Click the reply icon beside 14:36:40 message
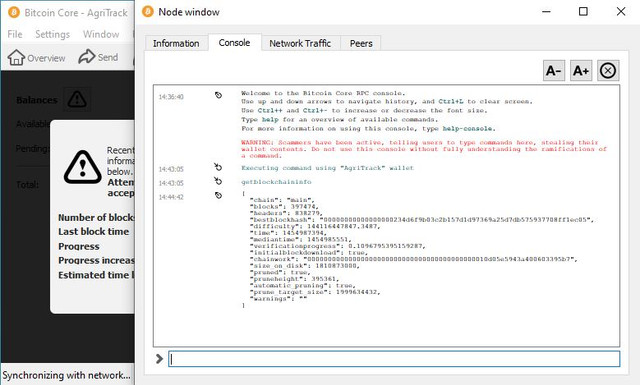This screenshot has width=640, height=385. click(x=218, y=95)
